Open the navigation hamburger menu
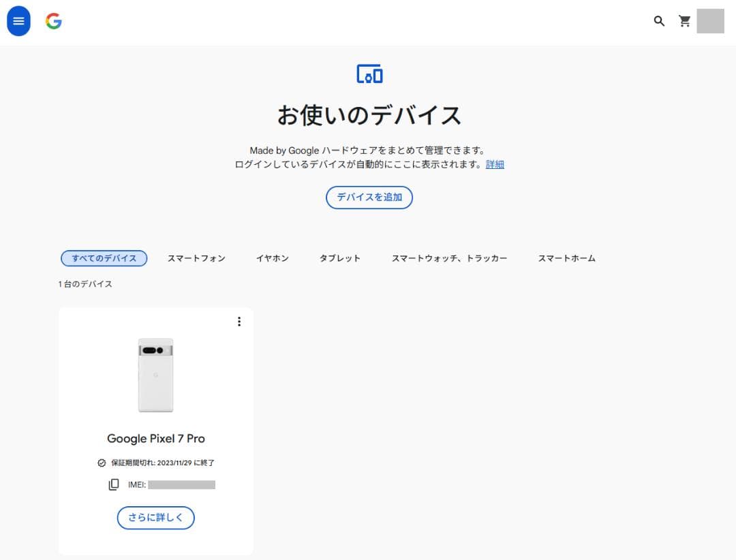This screenshot has width=736, height=560. point(18,21)
